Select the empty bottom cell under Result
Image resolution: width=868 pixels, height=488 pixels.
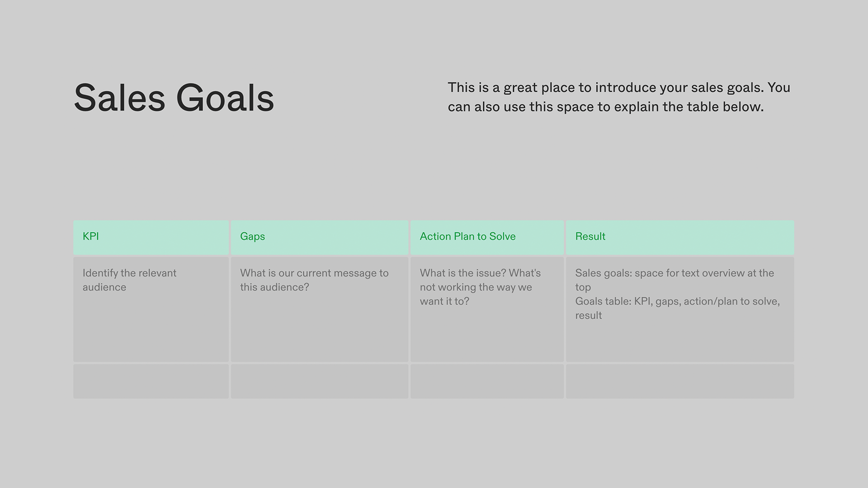pyautogui.click(x=679, y=381)
